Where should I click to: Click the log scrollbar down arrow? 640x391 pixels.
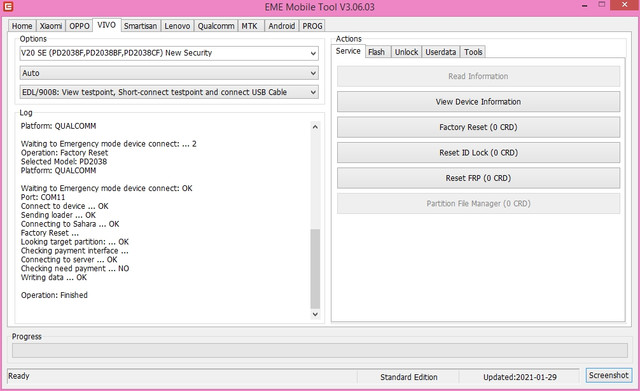coord(315,314)
